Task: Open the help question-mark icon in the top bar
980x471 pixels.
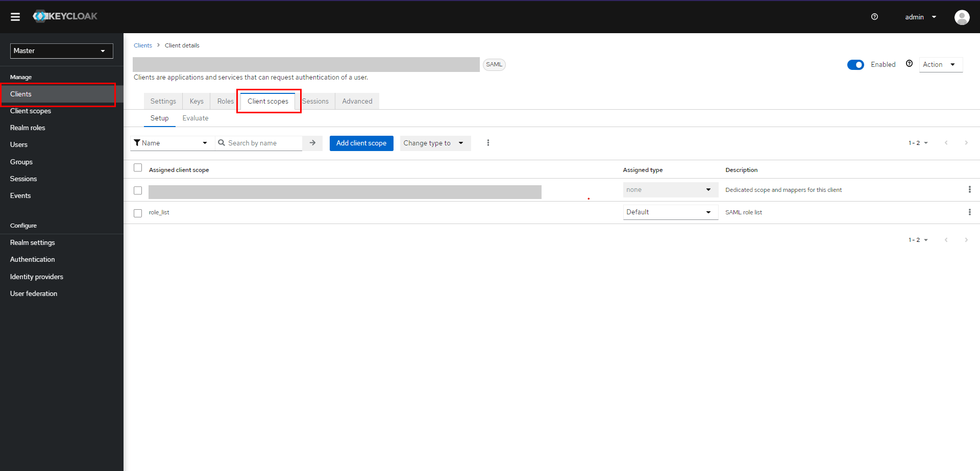Action: pos(875,17)
